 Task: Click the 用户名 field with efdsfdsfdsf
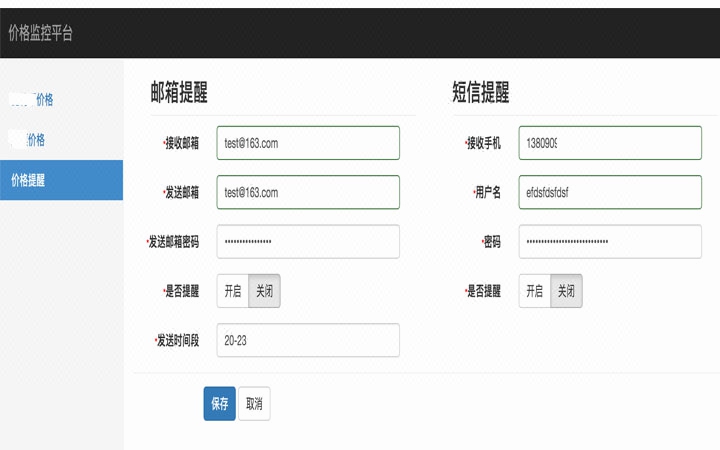coord(610,192)
